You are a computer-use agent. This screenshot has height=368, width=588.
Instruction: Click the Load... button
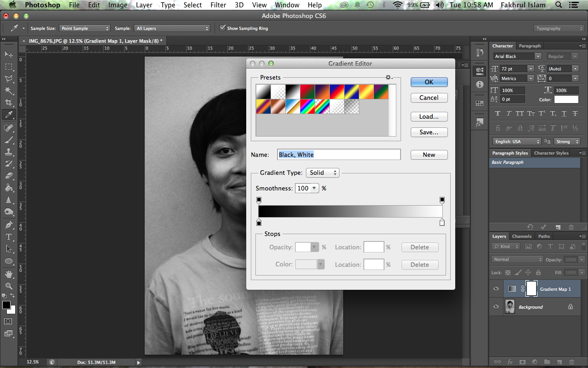tap(429, 116)
